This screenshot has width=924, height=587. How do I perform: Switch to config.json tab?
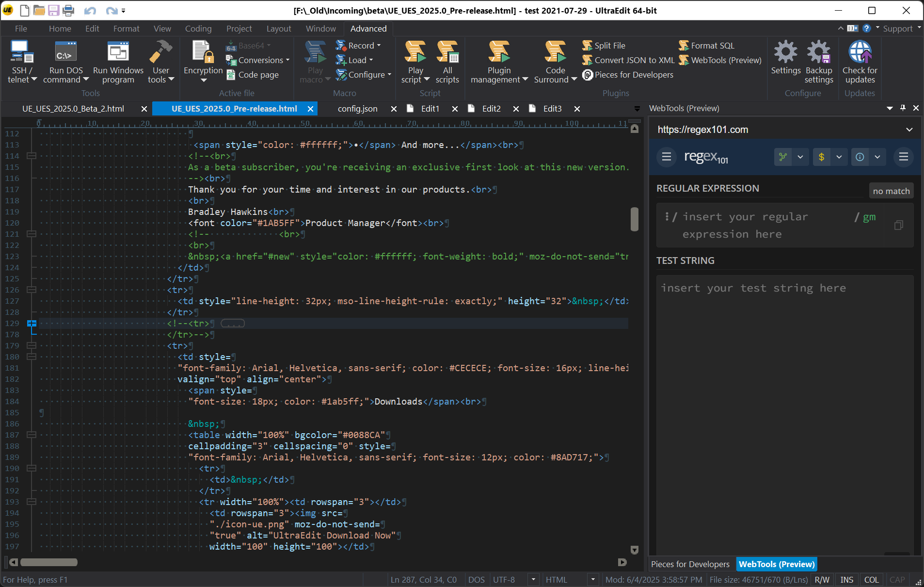pos(358,109)
